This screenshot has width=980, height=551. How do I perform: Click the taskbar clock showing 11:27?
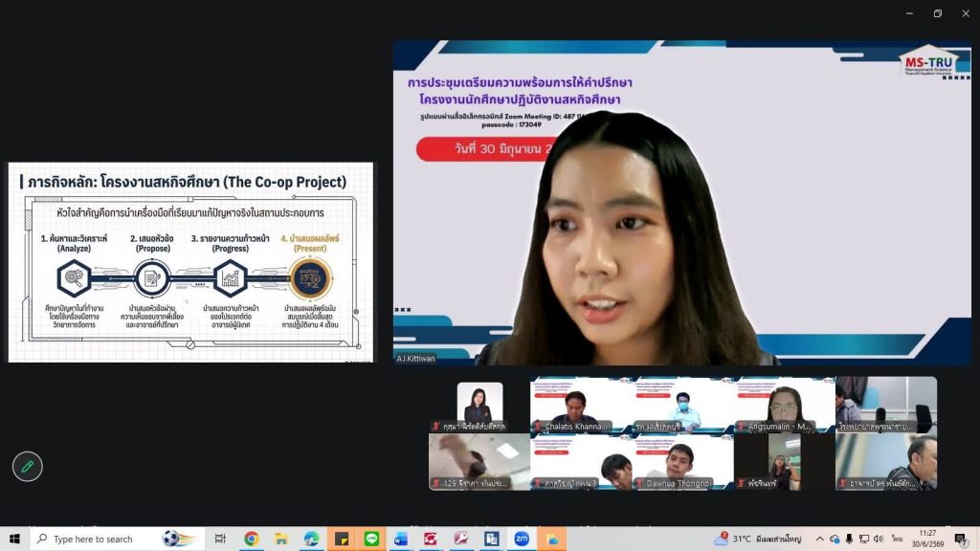point(927,539)
